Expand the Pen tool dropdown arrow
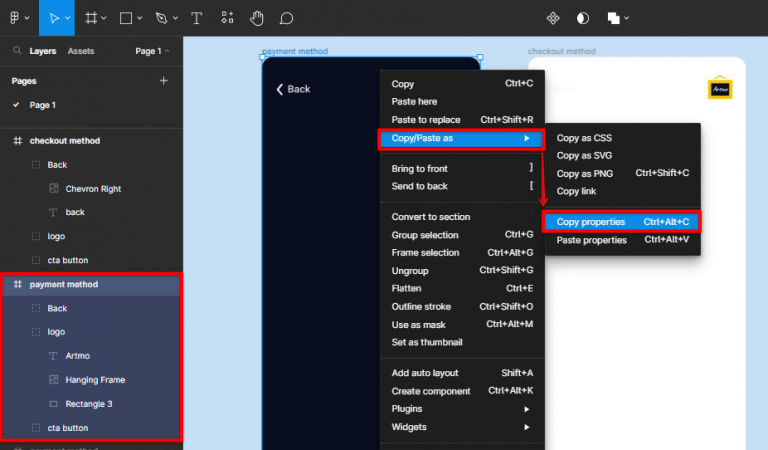The width and height of the screenshot is (768, 450). (x=175, y=18)
